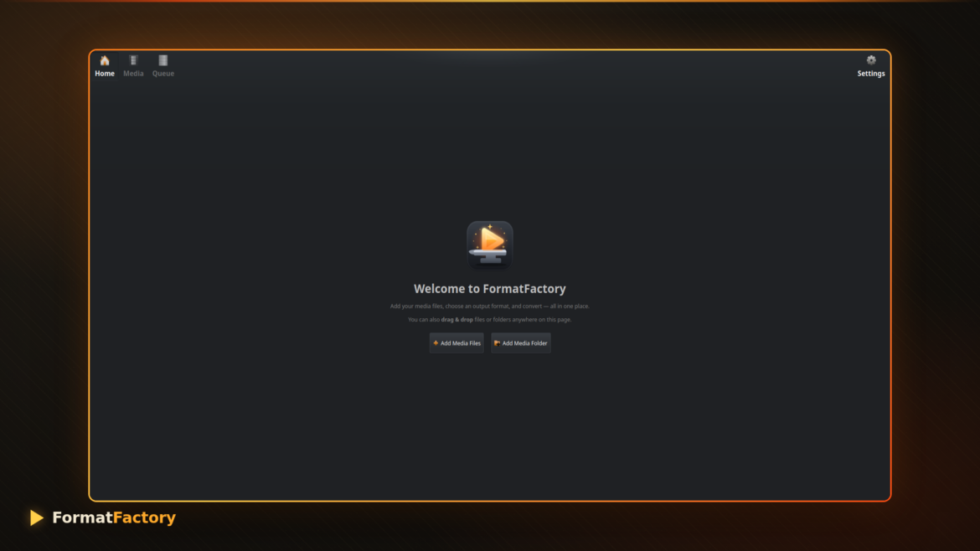Viewport: 980px width, 551px height.
Task: Click the FormatFactory app logo in center
Action: click(x=490, y=245)
